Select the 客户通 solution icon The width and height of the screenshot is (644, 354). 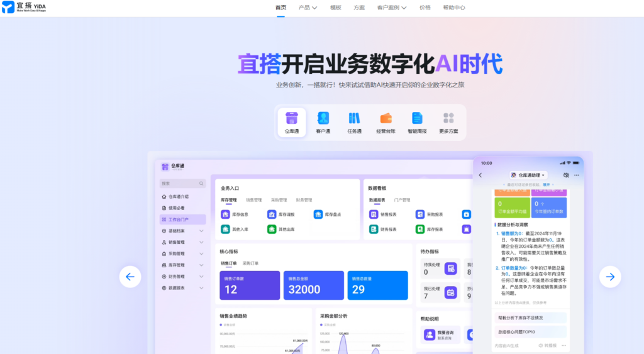pyautogui.click(x=323, y=118)
